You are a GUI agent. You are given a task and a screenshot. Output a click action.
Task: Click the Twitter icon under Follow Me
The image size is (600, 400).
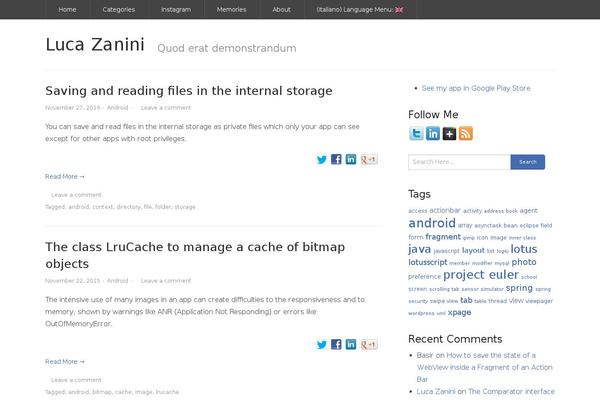[416, 134]
